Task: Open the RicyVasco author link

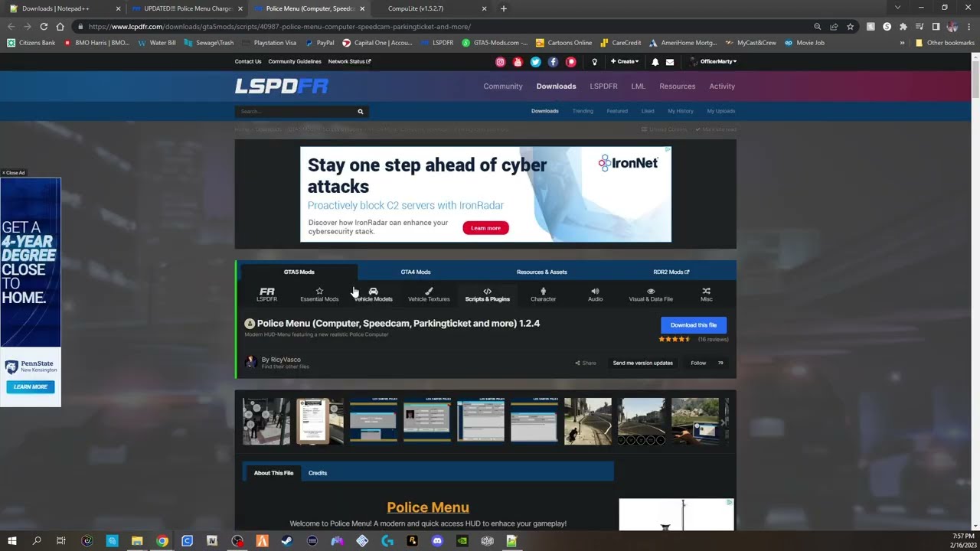Action: [x=286, y=360]
